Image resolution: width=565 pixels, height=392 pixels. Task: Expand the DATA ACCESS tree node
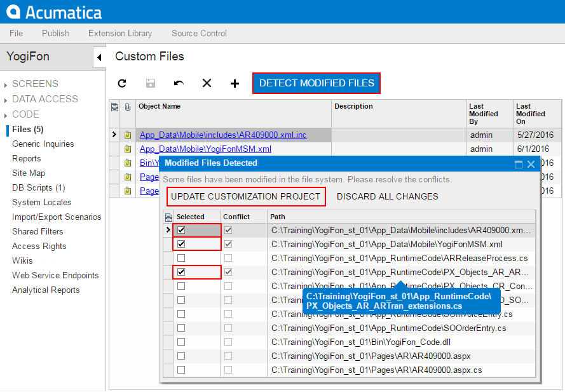6,100
